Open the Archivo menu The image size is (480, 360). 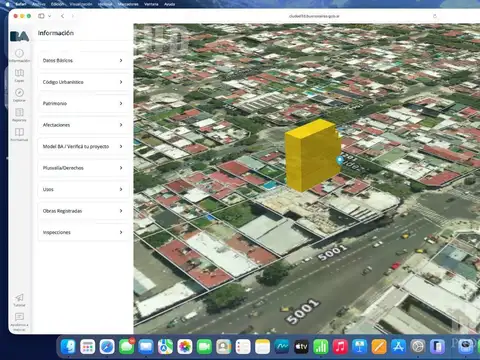[39, 4]
